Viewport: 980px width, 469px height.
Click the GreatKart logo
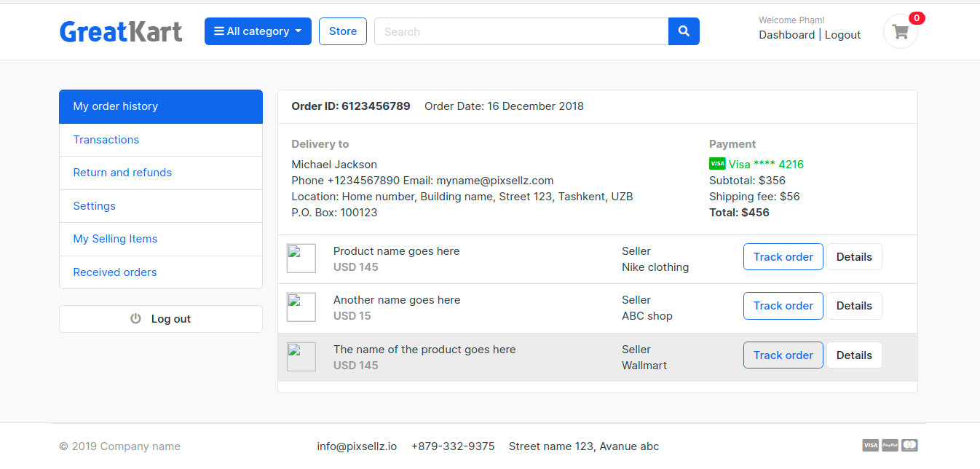tap(121, 31)
